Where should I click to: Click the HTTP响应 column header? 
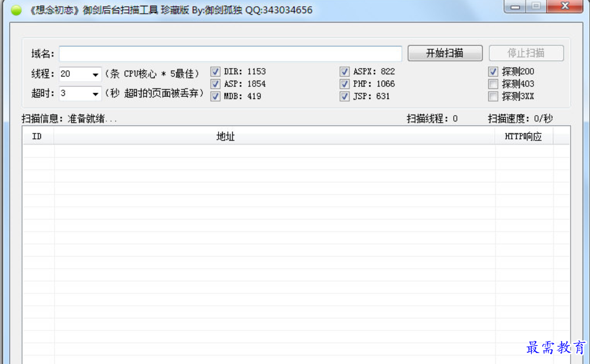click(524, 136)
